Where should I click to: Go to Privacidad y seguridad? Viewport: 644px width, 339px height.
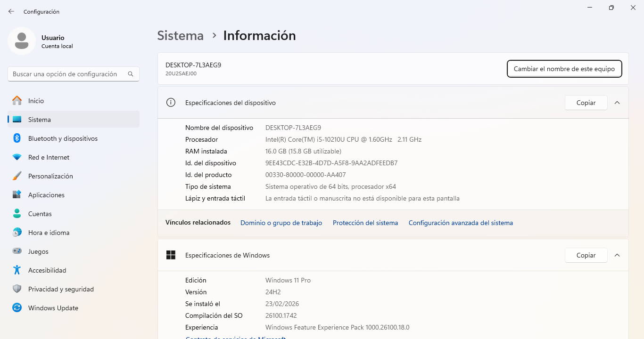pyautogui.click(x=74, y=289)
